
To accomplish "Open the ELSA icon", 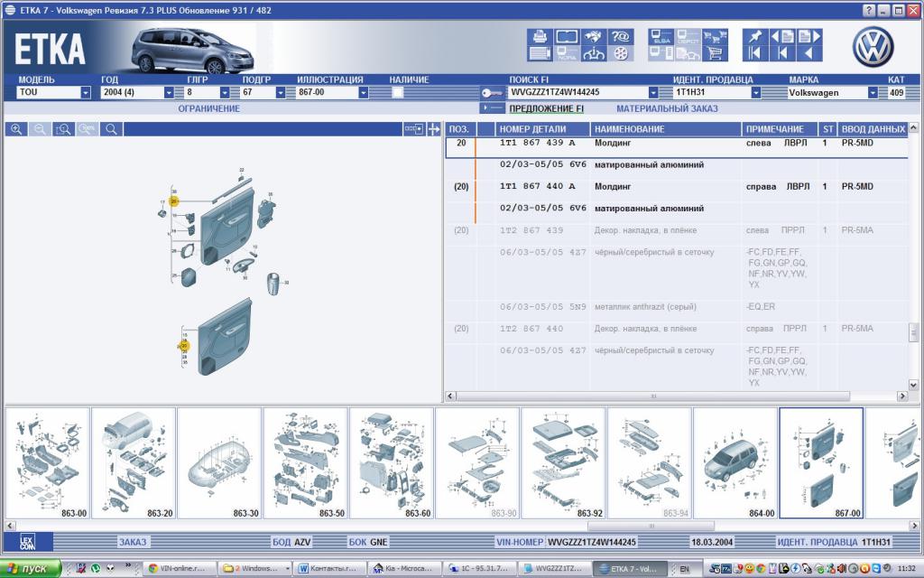I will [661, 36].
